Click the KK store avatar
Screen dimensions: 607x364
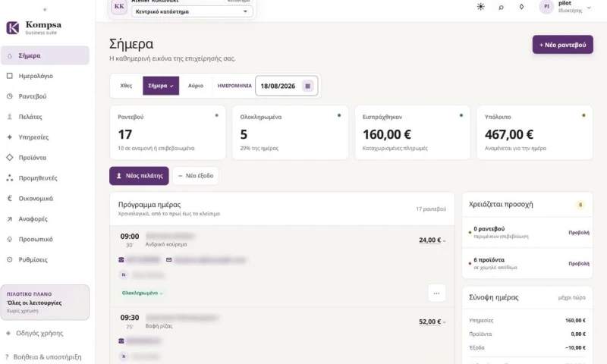(119, 7)
